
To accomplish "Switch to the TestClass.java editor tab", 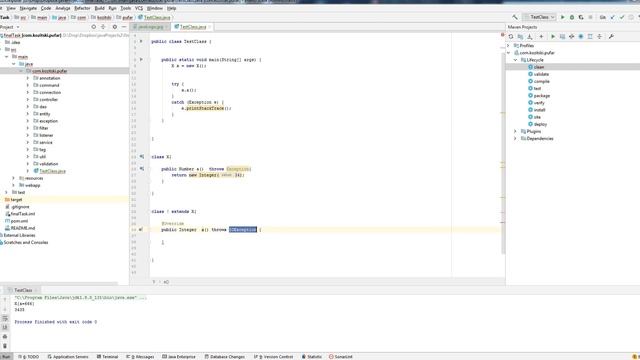I will point(192,27).
